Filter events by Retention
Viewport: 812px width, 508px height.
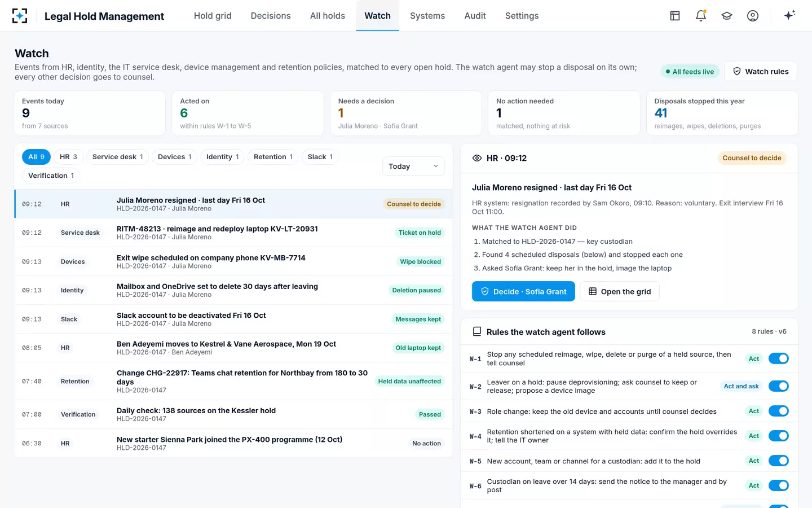(273, 157)
